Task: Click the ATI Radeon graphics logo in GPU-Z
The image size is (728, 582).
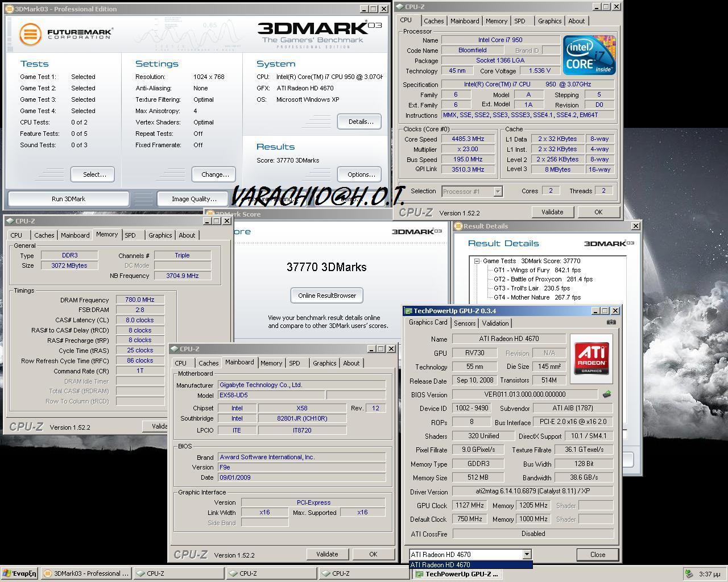Action: [x=591, y=359]
